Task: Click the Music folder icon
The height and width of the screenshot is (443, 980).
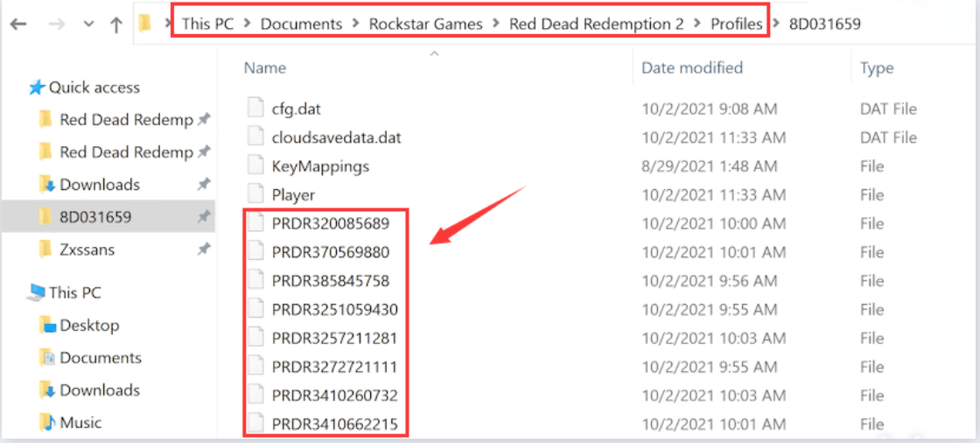Action: coord(48,423)
